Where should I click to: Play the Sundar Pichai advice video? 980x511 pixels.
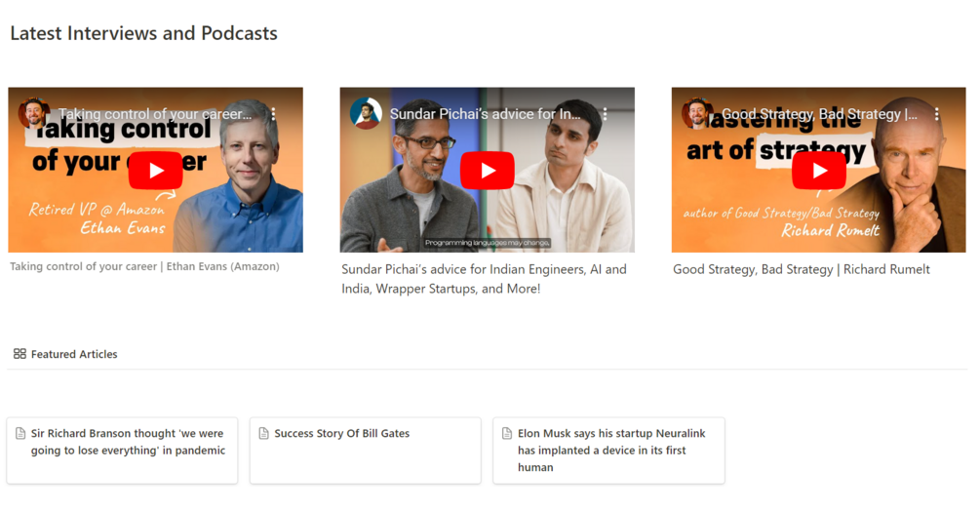point(488,170)
